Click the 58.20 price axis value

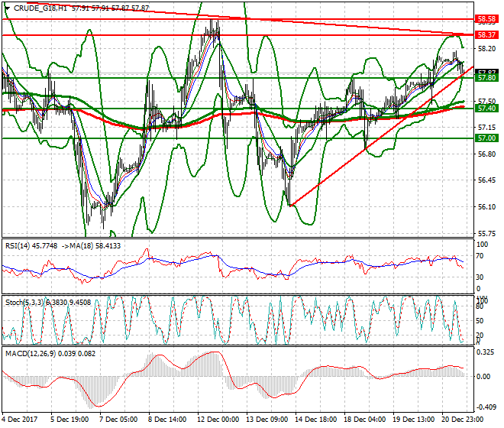pyautogui.click(x=486, y=49)
